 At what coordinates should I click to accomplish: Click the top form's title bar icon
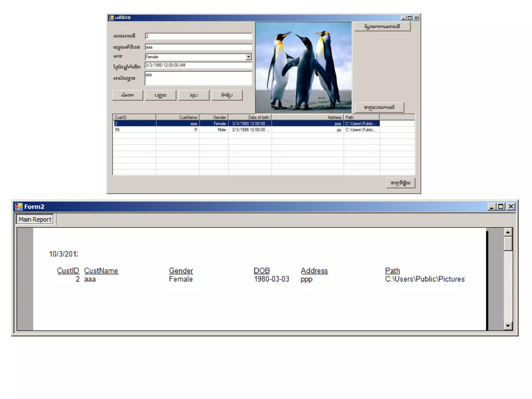tap(111, 18)
